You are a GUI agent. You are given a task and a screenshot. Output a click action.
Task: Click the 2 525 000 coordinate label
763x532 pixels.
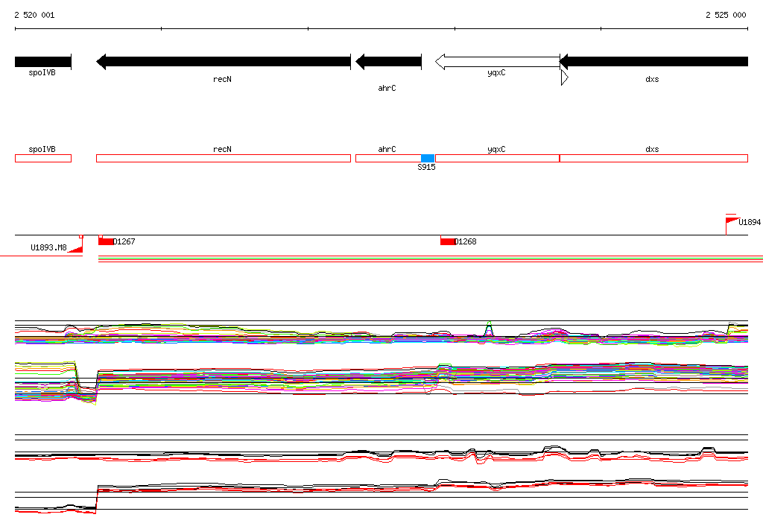tap(726, 15)
